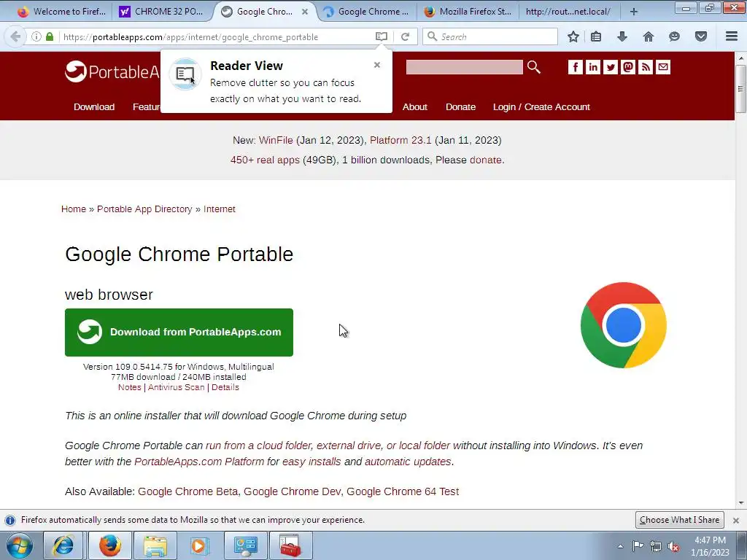The image size is (747, 560).
Task: Switch to the http://rout...net.local/ tab
Action: (568, 12)
